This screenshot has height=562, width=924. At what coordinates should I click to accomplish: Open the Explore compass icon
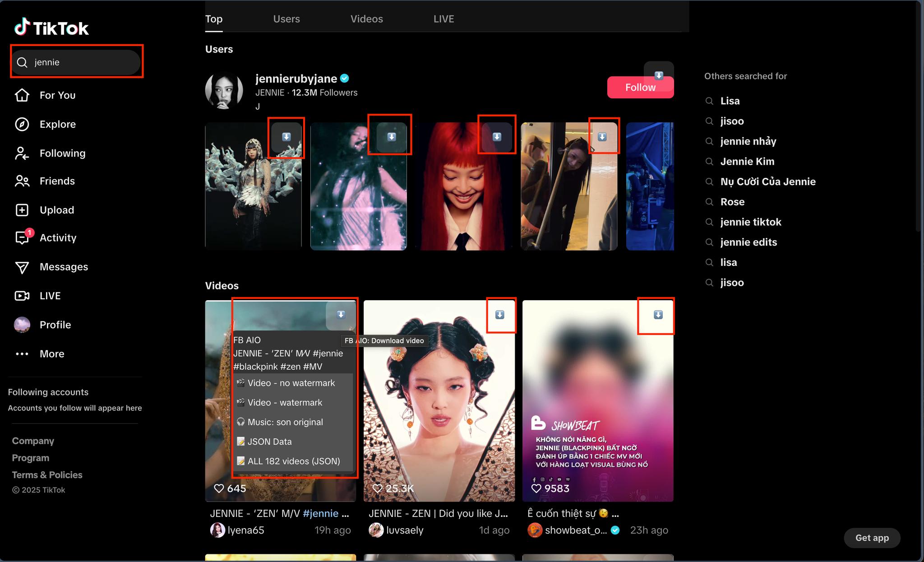22,124
